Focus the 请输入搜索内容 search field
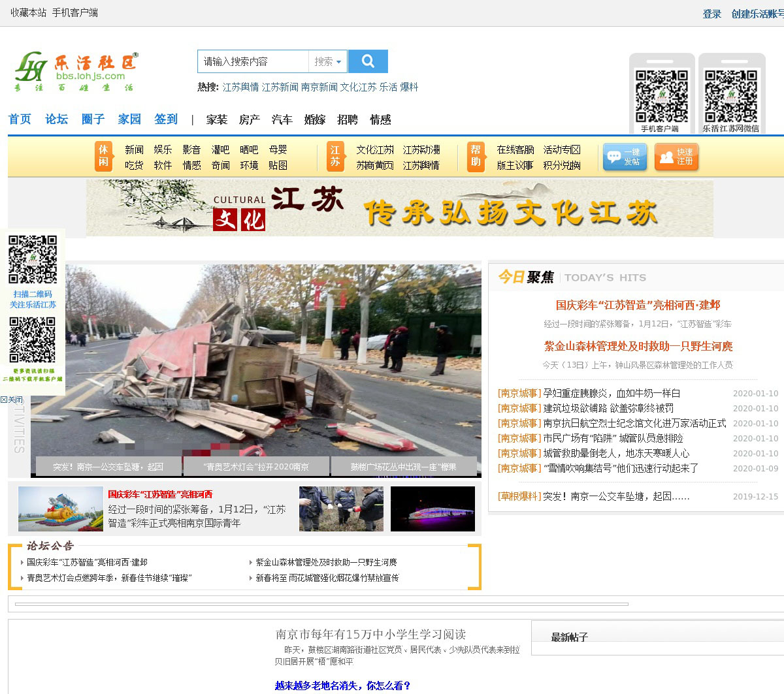Screen dimensions: 784x694 [253, 61]
